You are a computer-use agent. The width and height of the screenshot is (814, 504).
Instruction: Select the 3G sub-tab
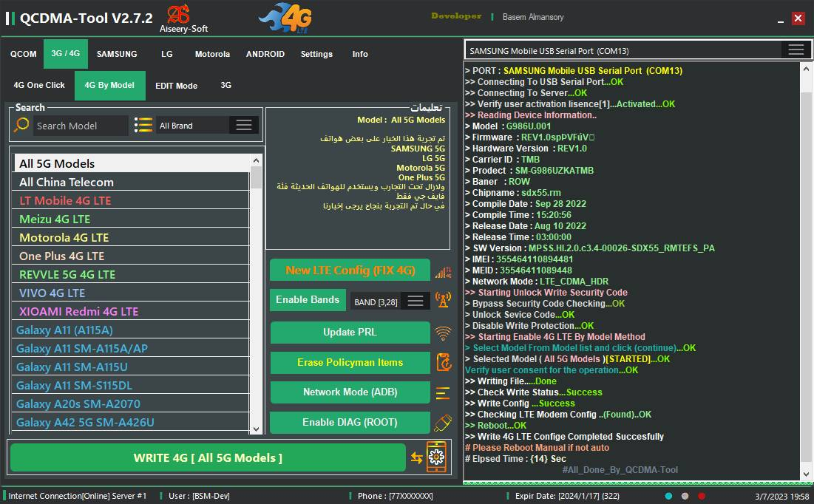tap(225, 85)
